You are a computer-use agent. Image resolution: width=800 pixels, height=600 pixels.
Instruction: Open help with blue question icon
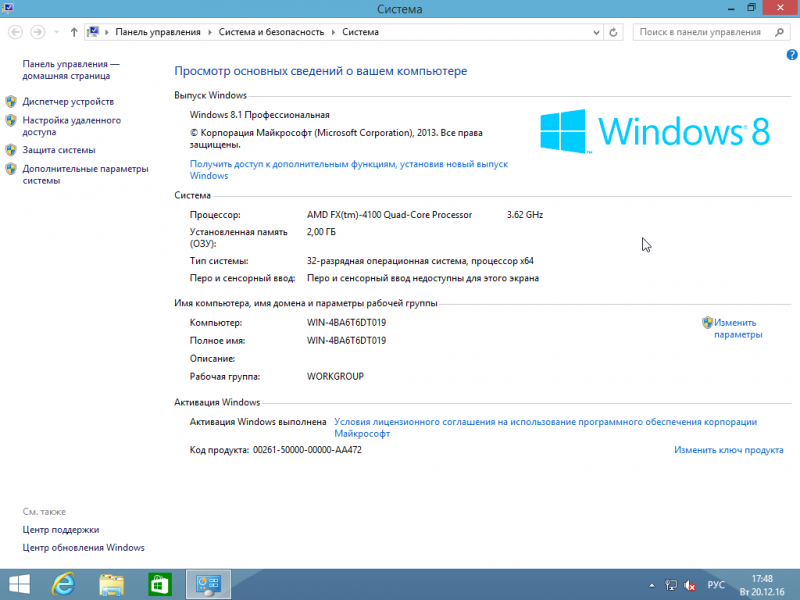792,55
